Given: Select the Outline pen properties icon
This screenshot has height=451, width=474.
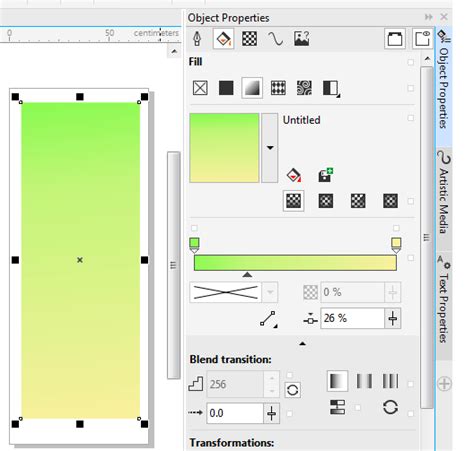Looking at the screenshot, I should 197,39.
